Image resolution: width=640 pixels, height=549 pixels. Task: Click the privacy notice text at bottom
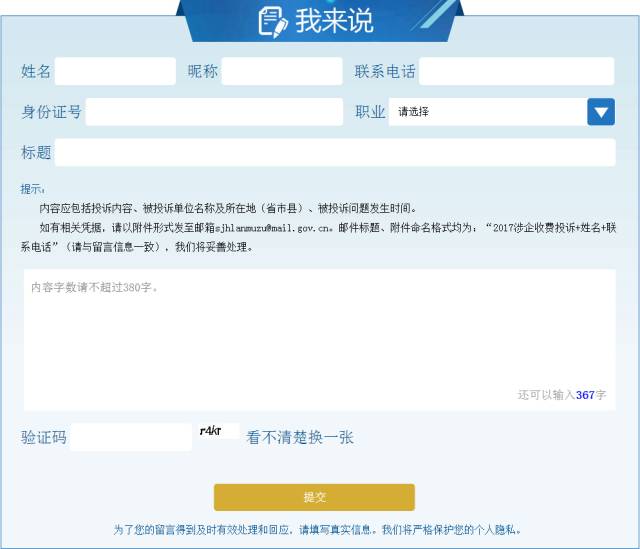tap(317, 530)
